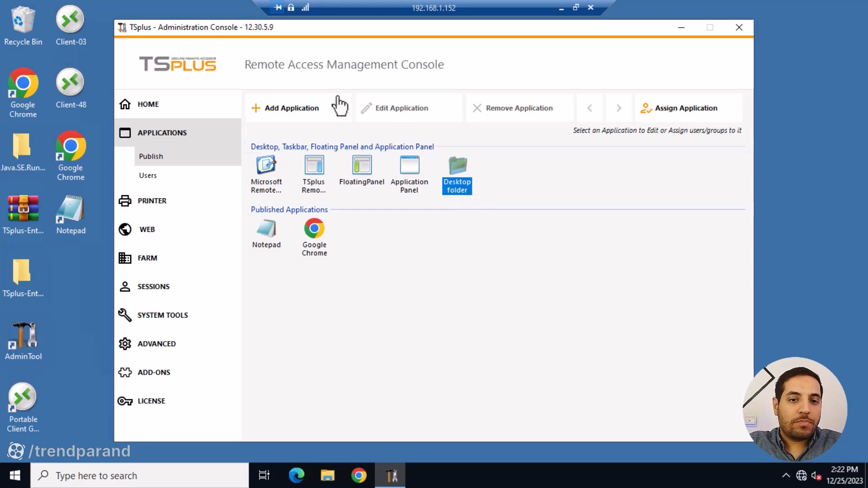Screen dimensions: 868x488
Task: Open Google Chrome from taskbar
Action: (x=359, y=475)
